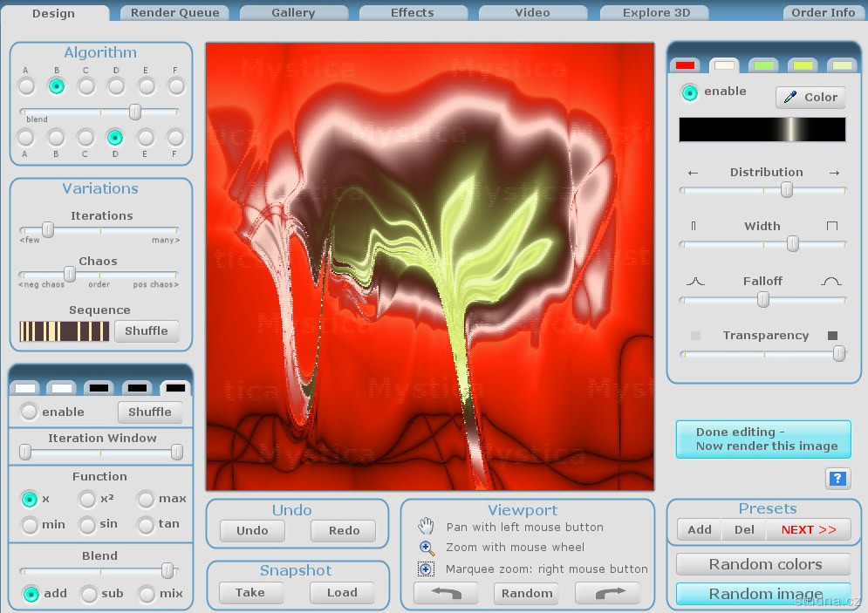Click the pan hand icon in Viewport

[x=426, y=526]
